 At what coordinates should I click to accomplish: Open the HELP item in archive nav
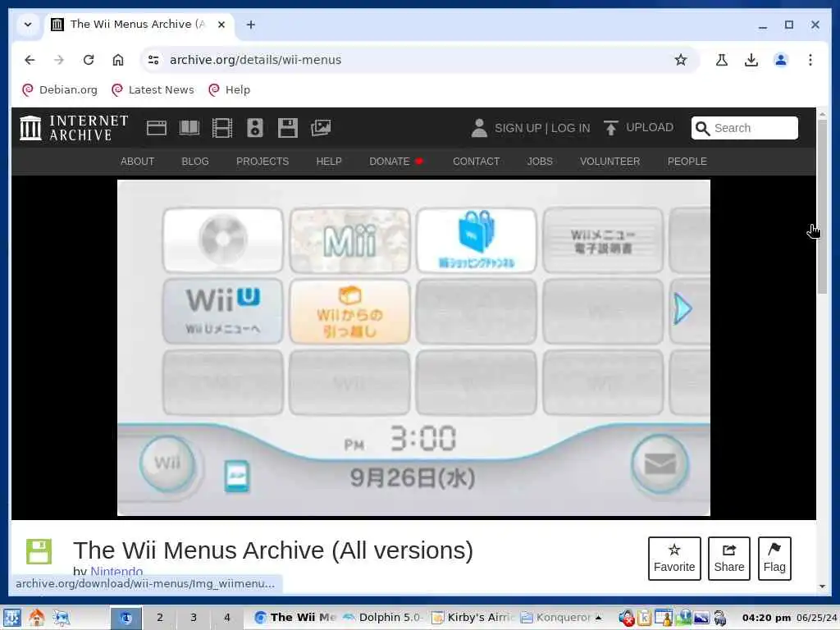328,162
